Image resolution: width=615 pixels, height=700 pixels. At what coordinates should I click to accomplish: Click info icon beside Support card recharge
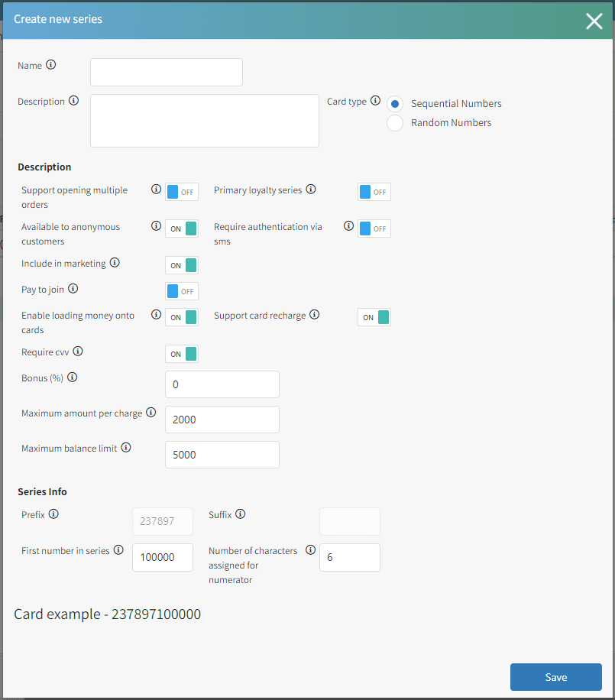coord(315,314)
